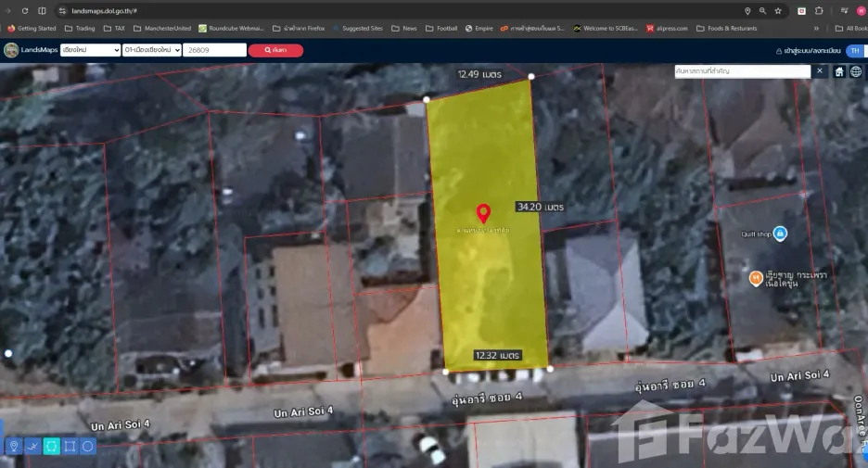Click the login/register link
Viewport: 868px width, 468px height.
click(809, 51)
